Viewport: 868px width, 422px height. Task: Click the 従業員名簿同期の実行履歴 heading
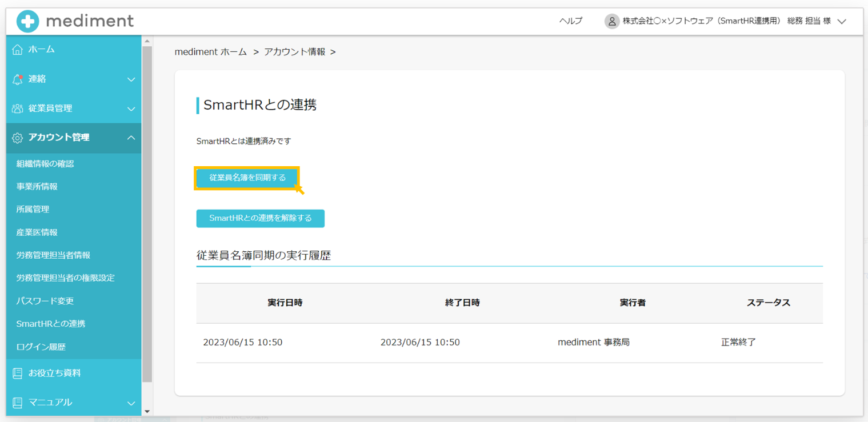click(x=264, y=256)
